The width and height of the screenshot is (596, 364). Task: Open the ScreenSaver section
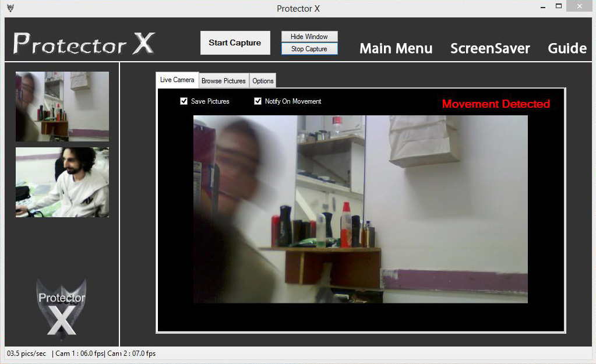[x=490, y=48]
